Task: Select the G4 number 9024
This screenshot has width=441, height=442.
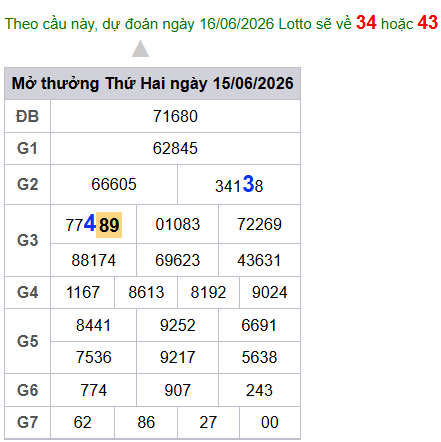Action: coord(270,292)
